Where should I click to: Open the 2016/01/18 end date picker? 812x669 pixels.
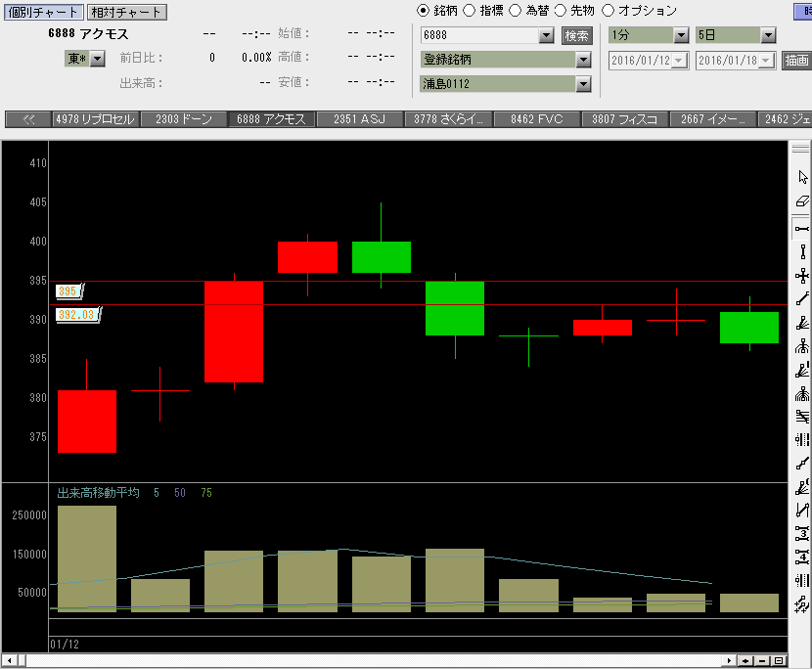(x=766, y=60)
